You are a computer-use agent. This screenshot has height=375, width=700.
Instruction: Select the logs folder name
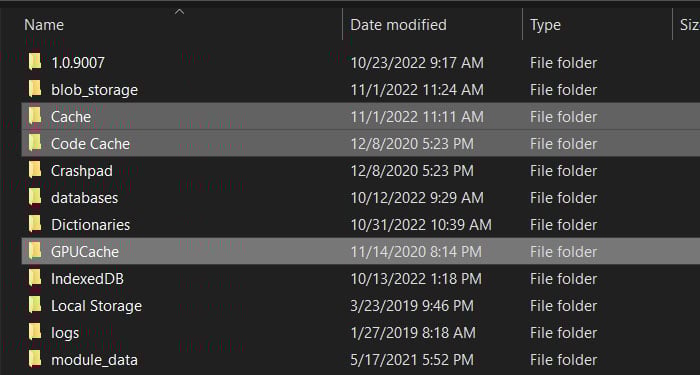pyautogui.click(x=65, y=333)
